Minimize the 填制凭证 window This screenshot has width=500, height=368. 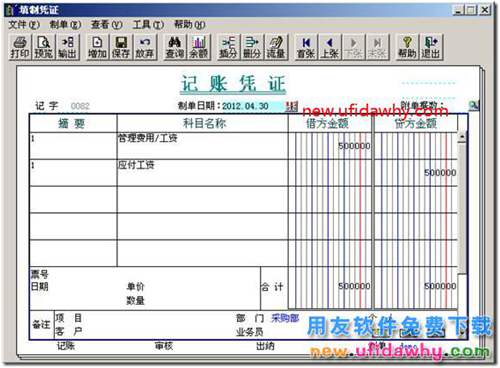point(459,10)
